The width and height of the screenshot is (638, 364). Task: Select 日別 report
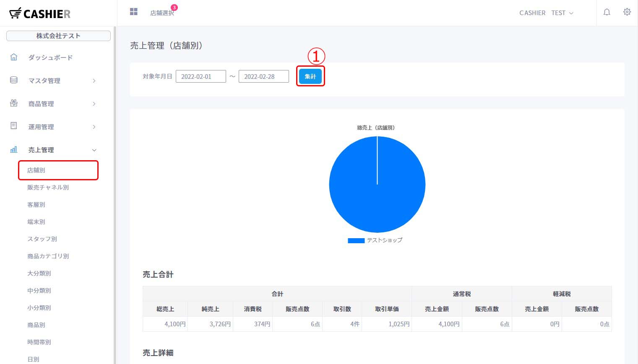(33, 359)
